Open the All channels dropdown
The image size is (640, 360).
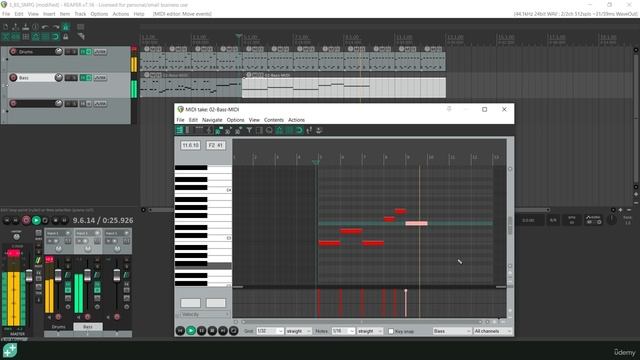click(x=493, y=331)
